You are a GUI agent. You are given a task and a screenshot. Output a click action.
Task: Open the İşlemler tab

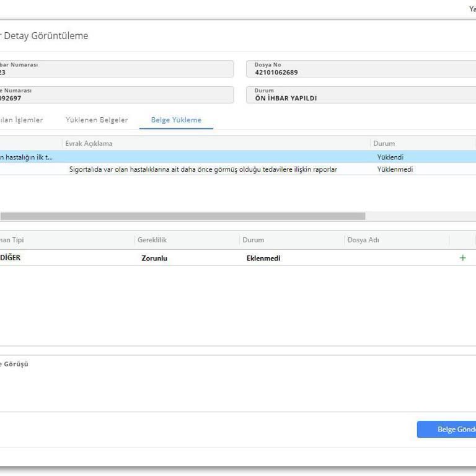click(x=22, y=120)
